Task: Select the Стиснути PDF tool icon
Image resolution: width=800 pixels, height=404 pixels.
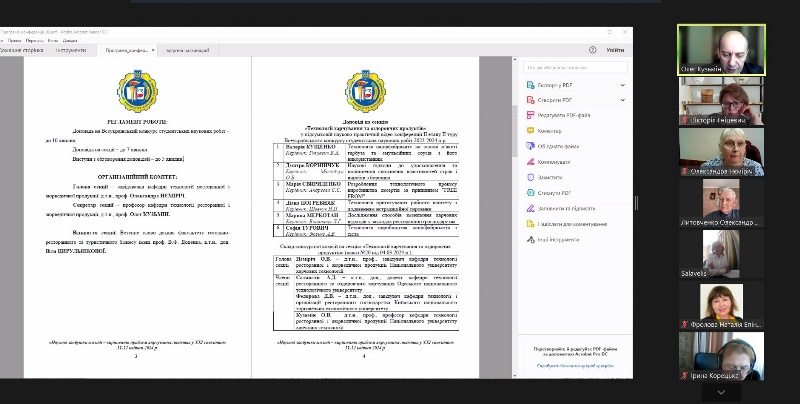Action: click(531, 193)
